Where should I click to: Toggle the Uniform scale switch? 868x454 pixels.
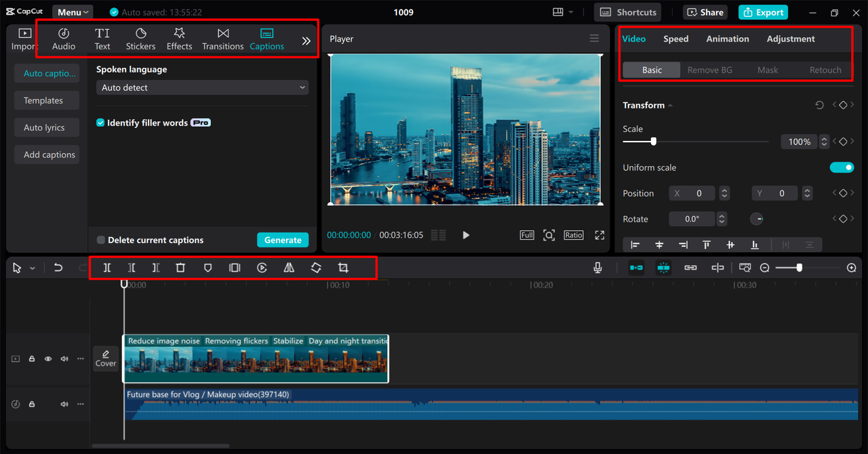(842, 167)
